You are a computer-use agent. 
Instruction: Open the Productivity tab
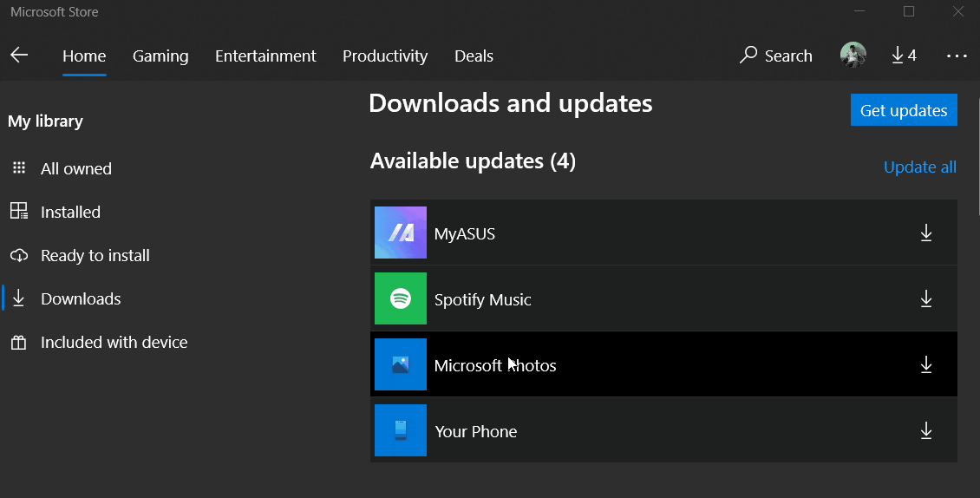tap(384, 56)
